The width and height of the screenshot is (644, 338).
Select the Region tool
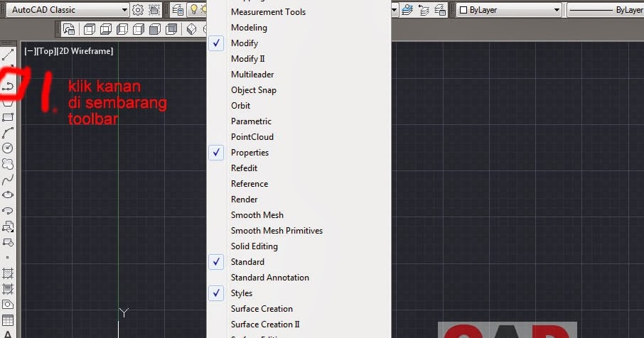(8, 305)
